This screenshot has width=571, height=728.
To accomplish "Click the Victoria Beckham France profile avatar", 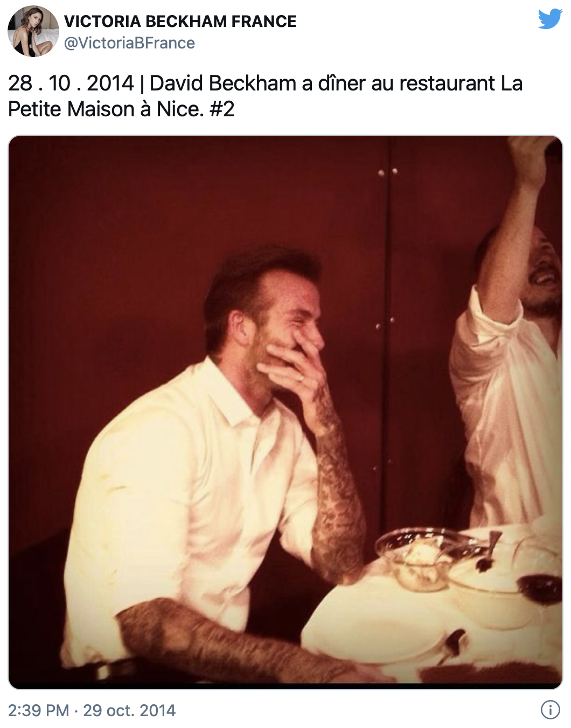I will point(33,31).
